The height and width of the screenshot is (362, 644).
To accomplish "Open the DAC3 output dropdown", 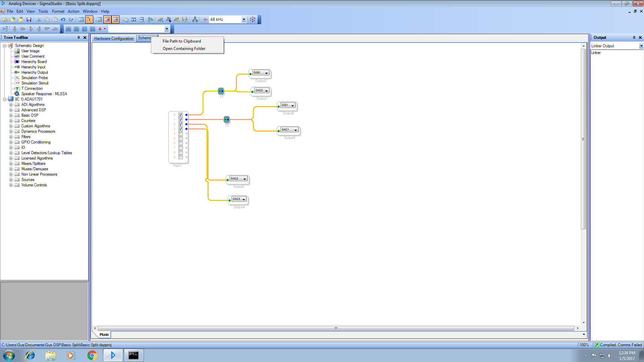I will (244, 199).
